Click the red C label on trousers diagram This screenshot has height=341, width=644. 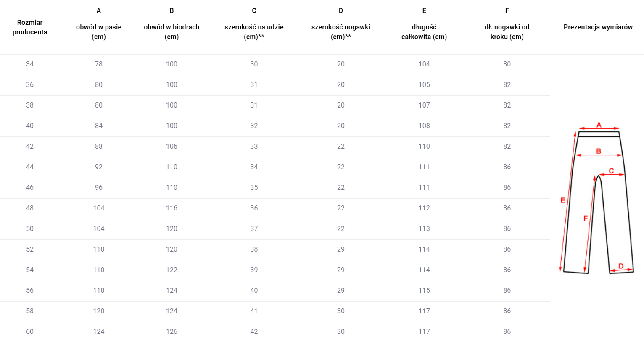point(611,171)
